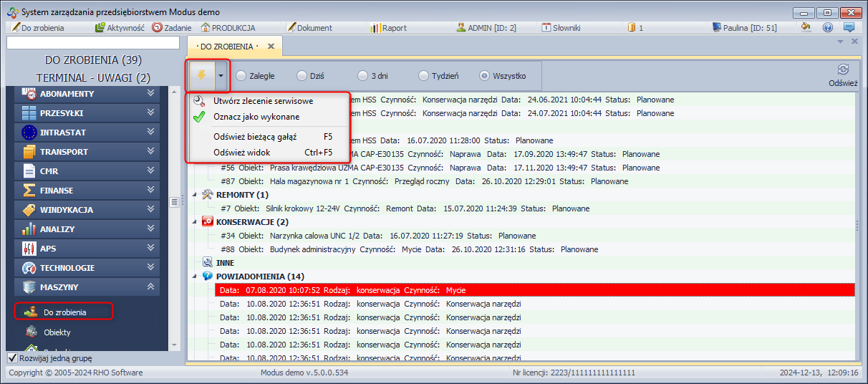
Task: Select the Tydzień radio filter
Action: 424,76
